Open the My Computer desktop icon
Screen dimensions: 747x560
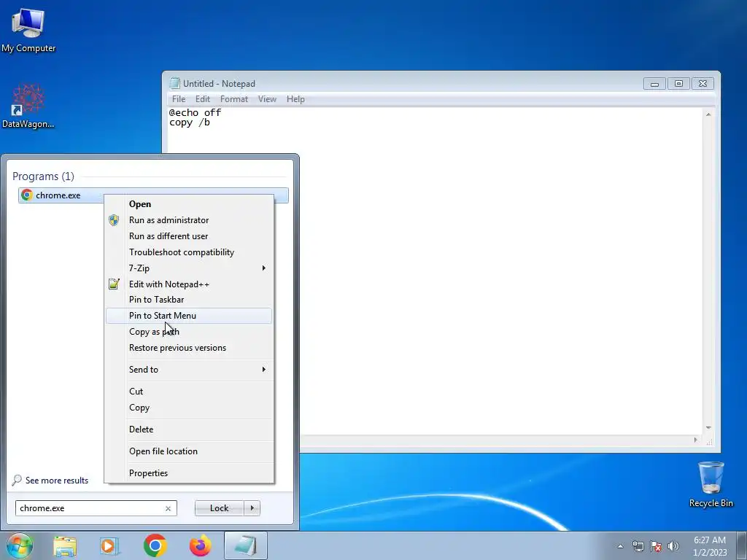tap(28, 31)
